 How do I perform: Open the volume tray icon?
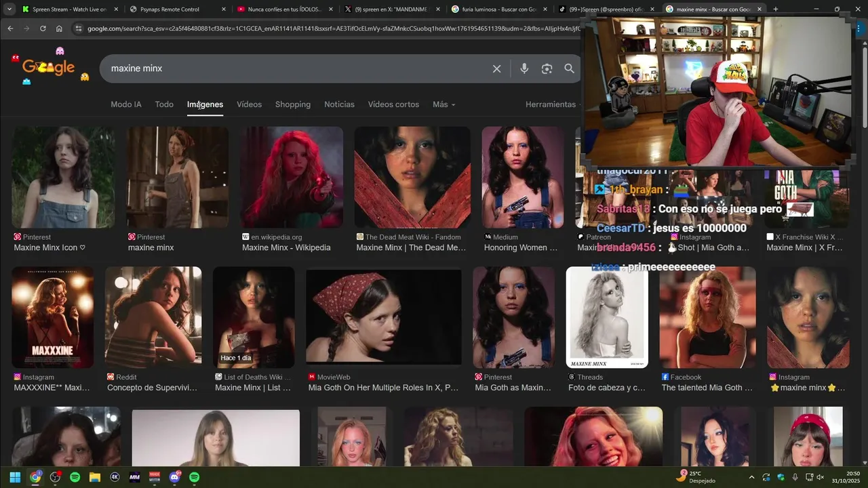pos(820,477)
